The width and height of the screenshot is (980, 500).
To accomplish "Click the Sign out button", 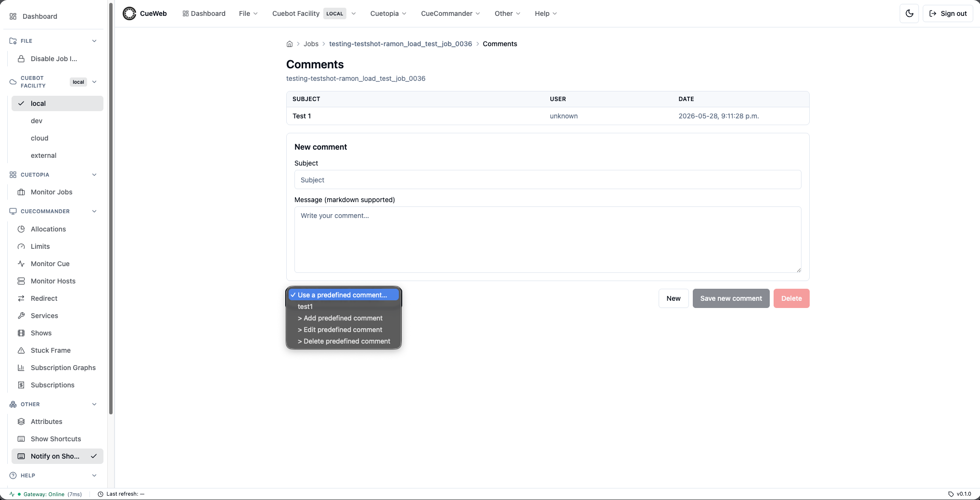I will [948, 13].
